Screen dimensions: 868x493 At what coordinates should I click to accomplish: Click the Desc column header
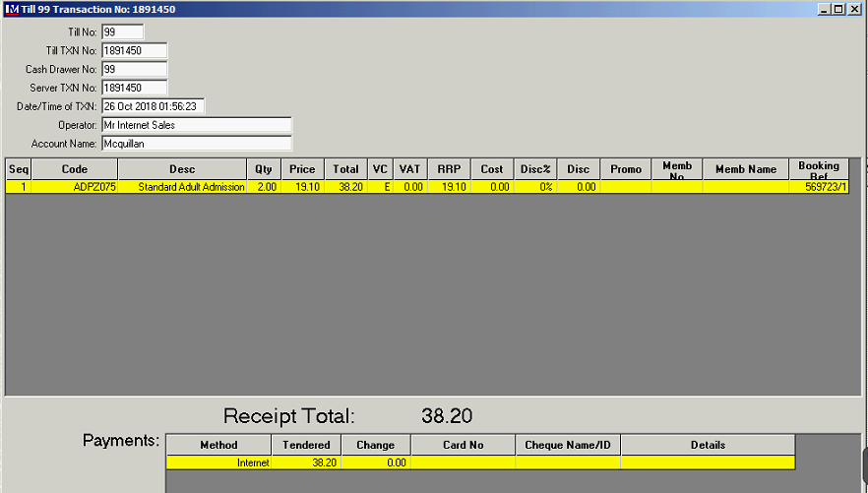click(182, 169)
